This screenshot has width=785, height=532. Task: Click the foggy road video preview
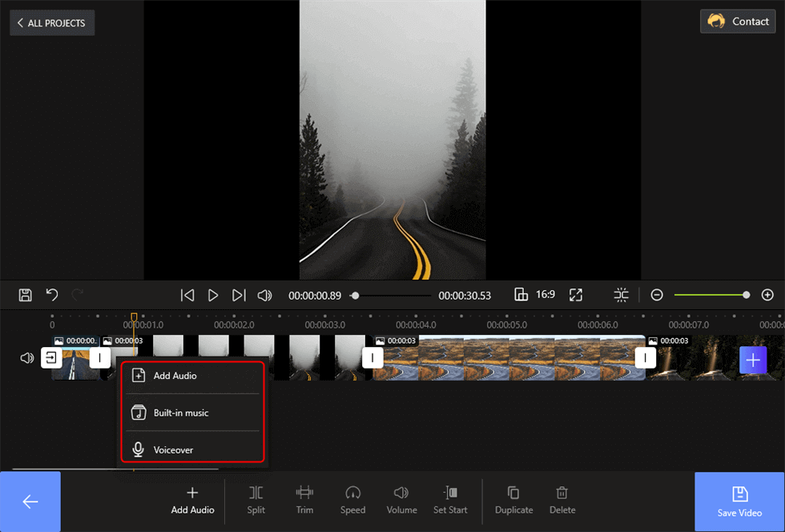(392, 139)
